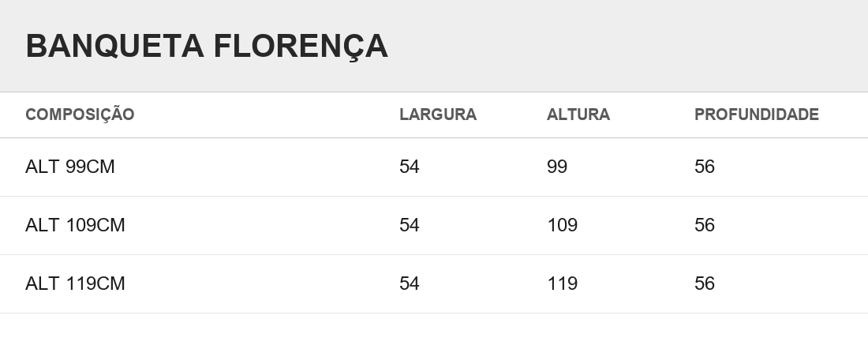Click depth value 56 in ALT 119CM row

point(705,284)
